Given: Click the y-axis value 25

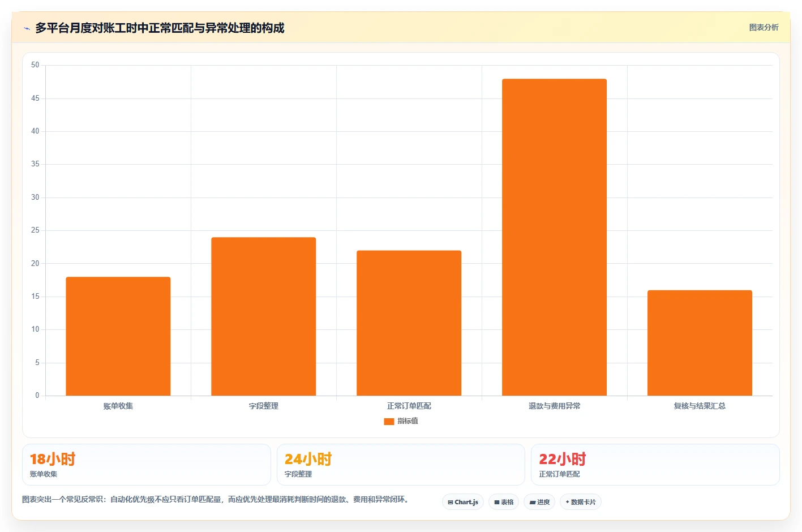Looking at the screenshot, I should click(35, 230).
